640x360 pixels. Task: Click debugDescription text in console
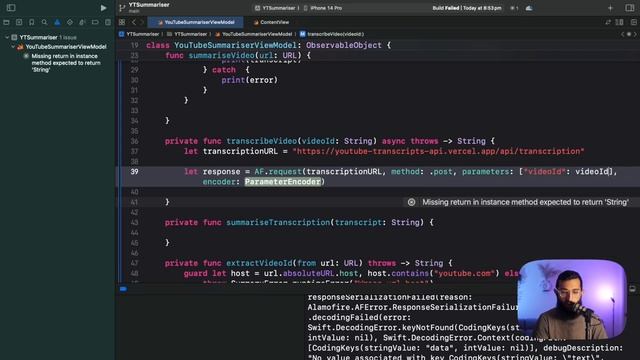pos(583,348)
